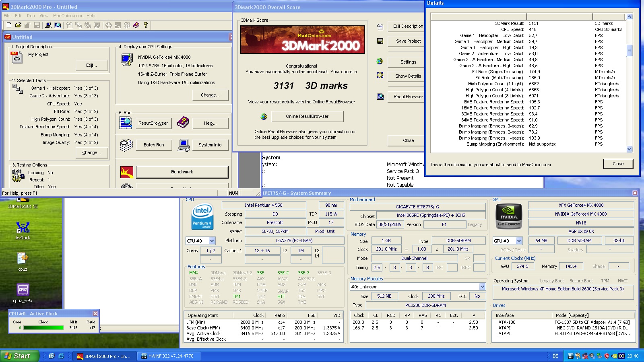Screen dimensions: 644x362
Task: Click the Settings button in score dialog
Action: 406,62
